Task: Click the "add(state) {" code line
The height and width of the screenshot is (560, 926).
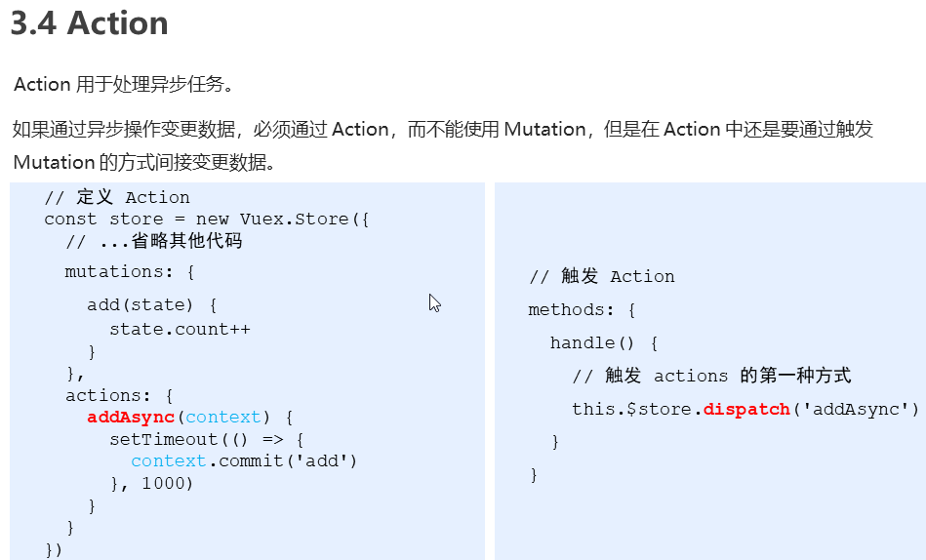Action: [x=151, y=305]
